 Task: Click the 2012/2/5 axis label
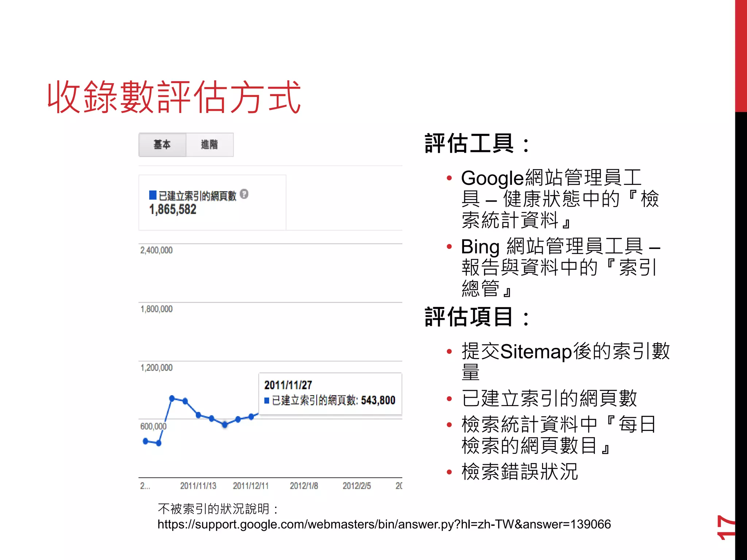[x=357, y=486]
